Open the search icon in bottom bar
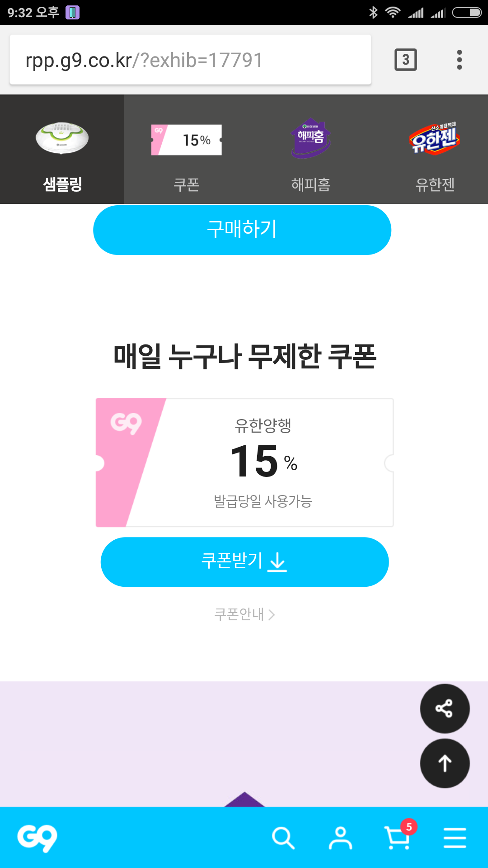 click(283, 838)
